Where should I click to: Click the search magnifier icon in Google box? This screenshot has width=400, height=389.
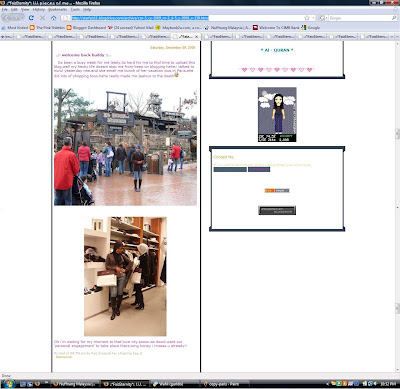394,18
